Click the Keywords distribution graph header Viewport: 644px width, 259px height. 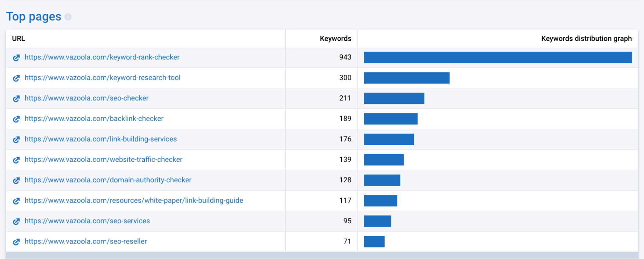[586, 39]
